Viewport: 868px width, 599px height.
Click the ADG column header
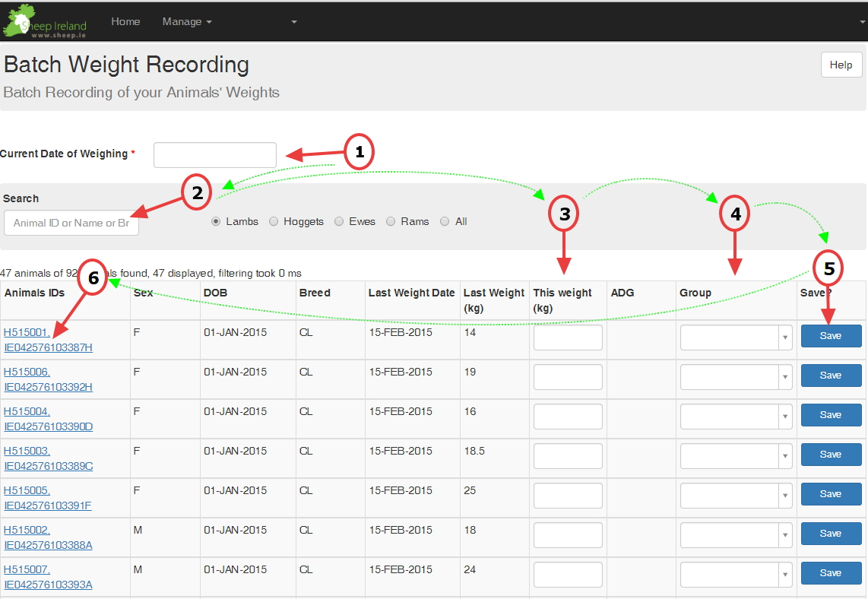click(x=622, y=293)
